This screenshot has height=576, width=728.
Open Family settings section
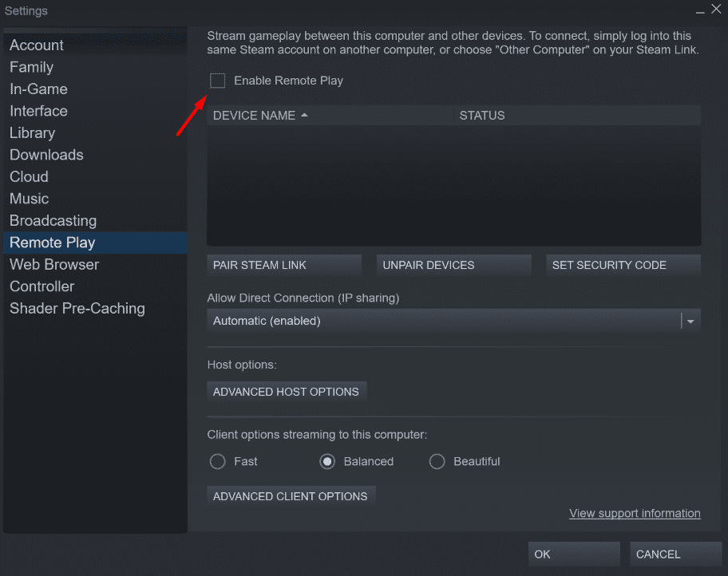click(x=95, y=67)
